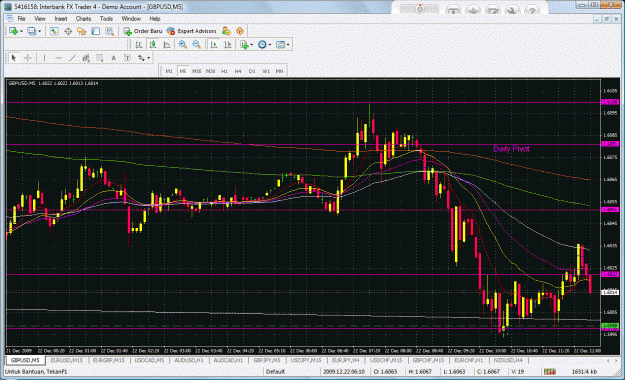Toggle the Data Window crosshair-target icon
This screenshot has height=380, width=625.
(68, 31)
